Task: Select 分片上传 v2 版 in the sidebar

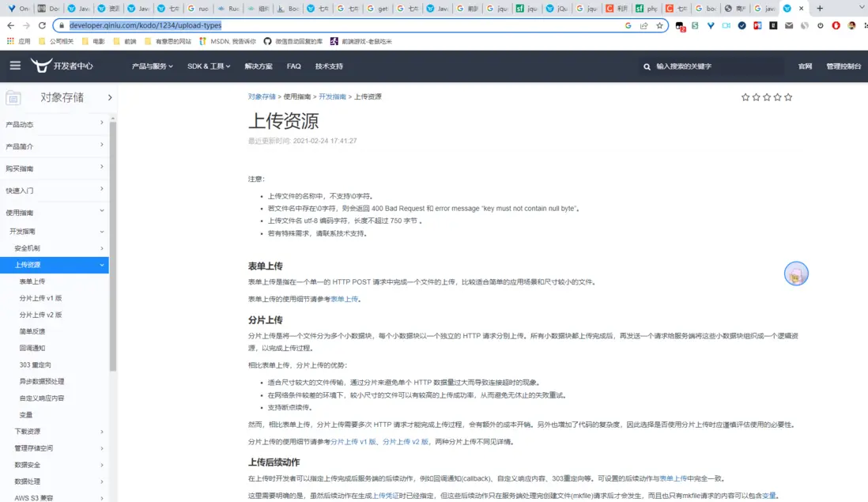Action: (40, 315)
